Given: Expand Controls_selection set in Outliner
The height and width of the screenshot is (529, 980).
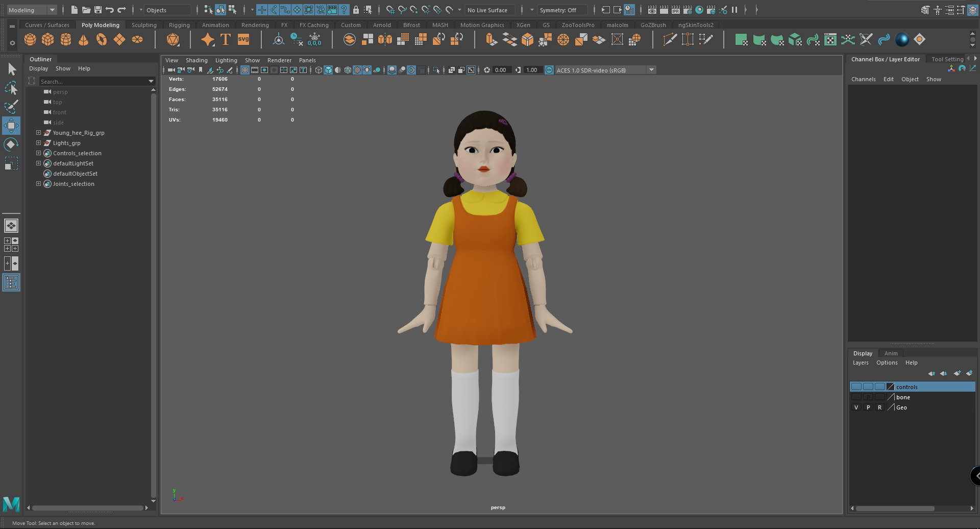Looking at the screenshot, I should [x=38, y=153].
